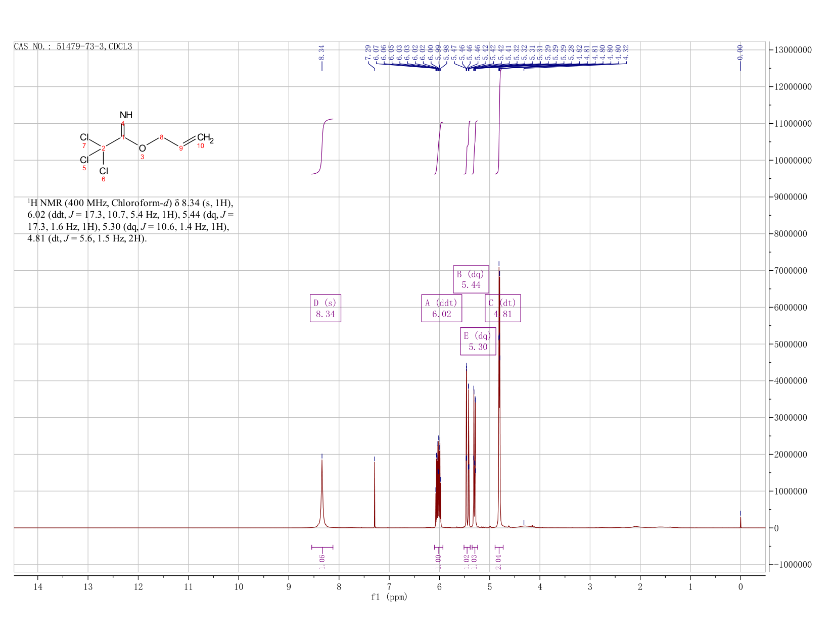Image resolution: width=834 pixels, height=644 pixels.
Task: Click the CH2 group in the structure
Action: tap(205, 138)
